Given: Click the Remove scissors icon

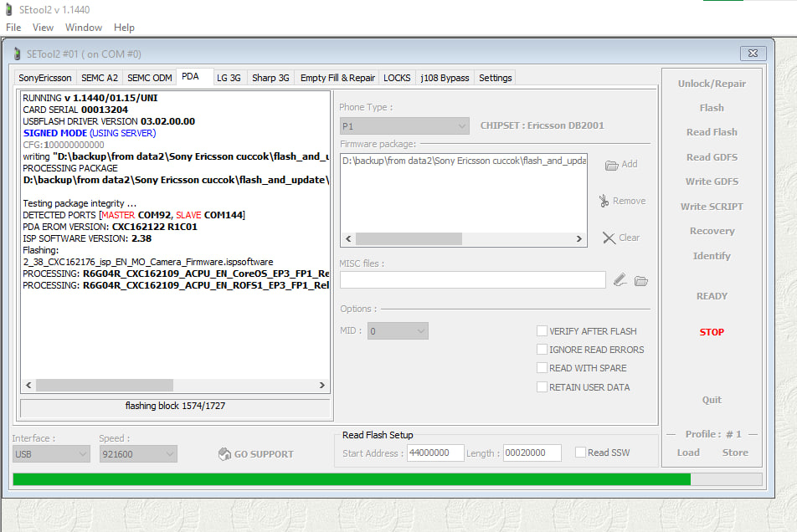Looking at the screenshot, I should pyautogui.click(x=604, y=201).
